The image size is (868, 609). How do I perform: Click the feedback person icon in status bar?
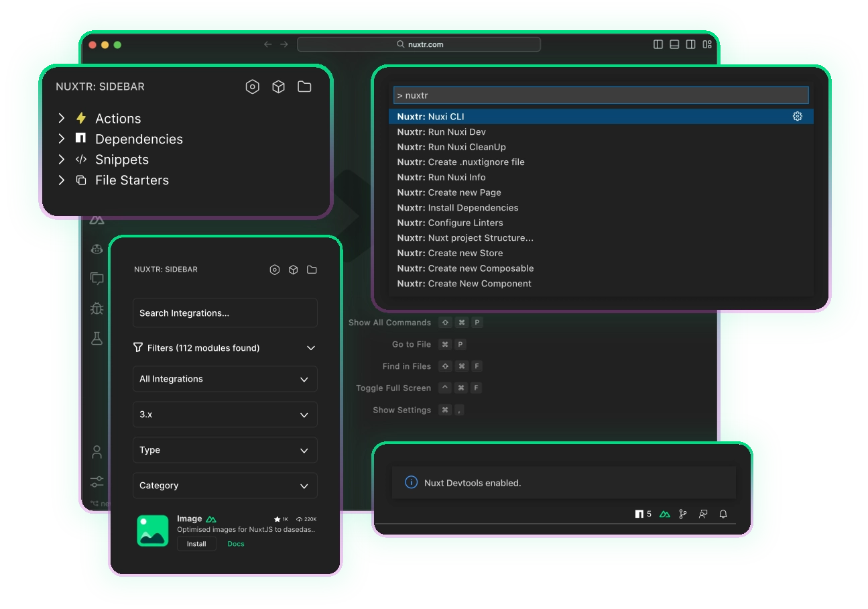pyautogui.click(x=703, y=514)
